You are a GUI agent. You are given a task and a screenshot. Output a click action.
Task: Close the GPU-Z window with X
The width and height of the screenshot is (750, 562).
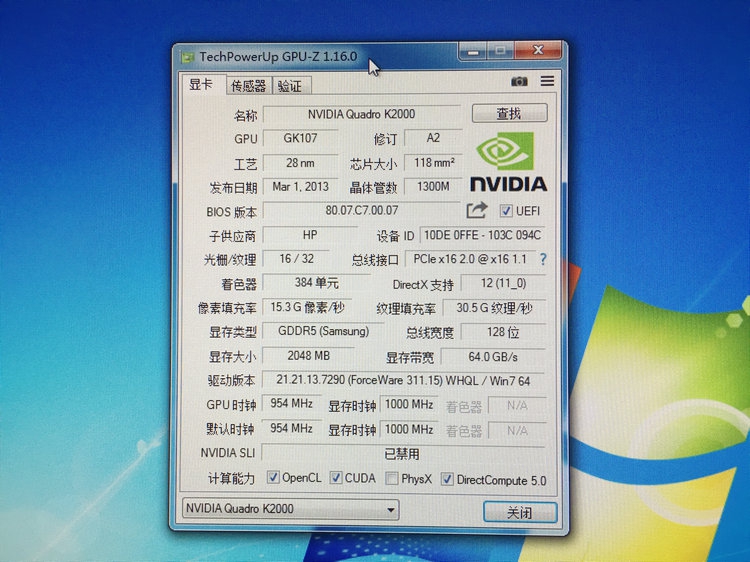click(x=538, y=50)
